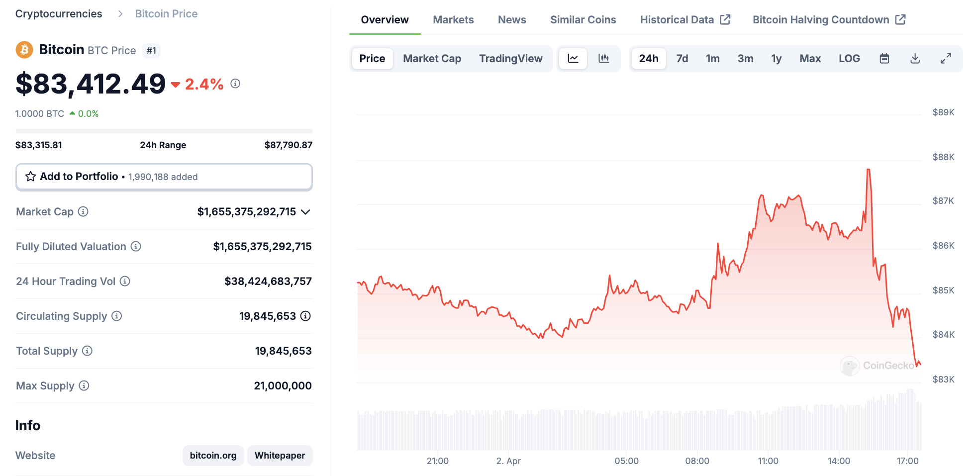Click the Cryptocurrencies breadcrumb link
Image resolution: width=980 pixels, height=476 pixels.
[x=59, y=14]
